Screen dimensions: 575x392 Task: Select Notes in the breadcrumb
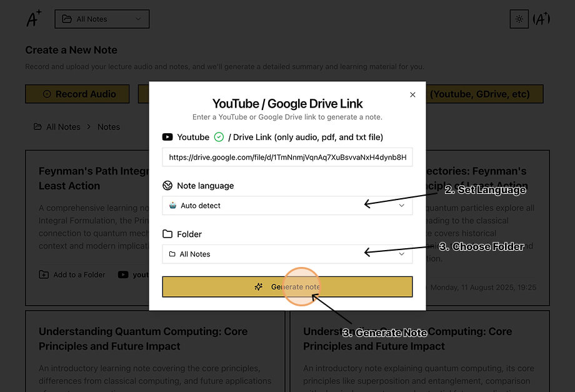pyautogui.click(x=109, y=127)
